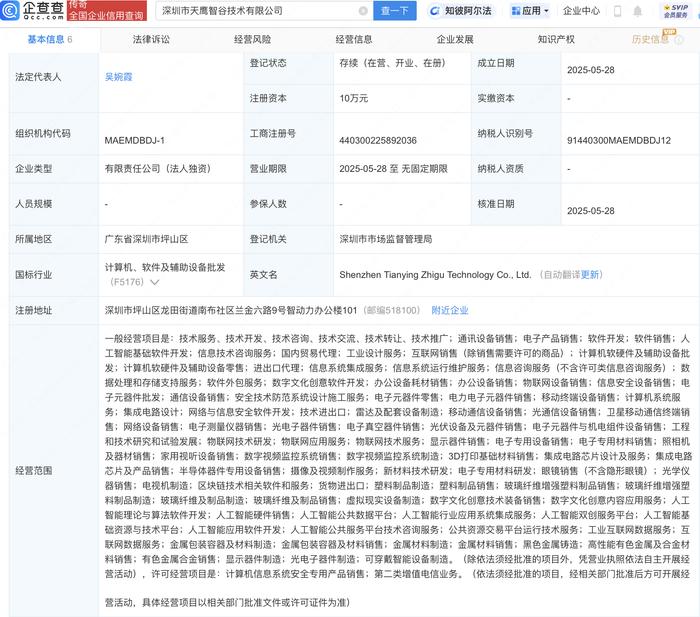Open the mobile phone icon in header
Image resolution: width=700 pixels, height=617 pixels.
pos(617,11)
